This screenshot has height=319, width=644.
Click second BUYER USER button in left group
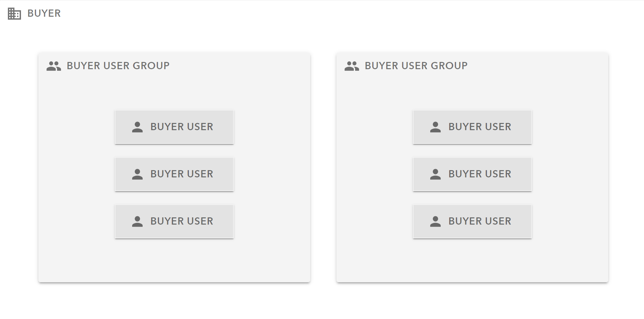174,174
